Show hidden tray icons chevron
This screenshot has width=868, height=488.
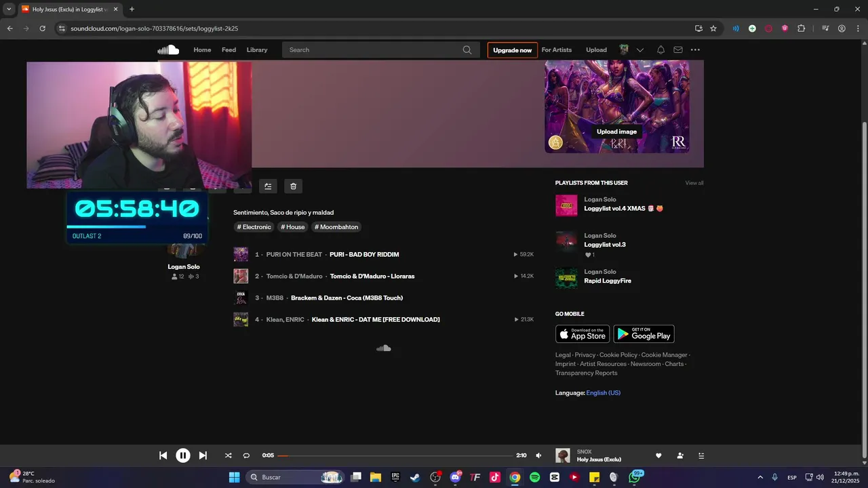click(759, 477)
